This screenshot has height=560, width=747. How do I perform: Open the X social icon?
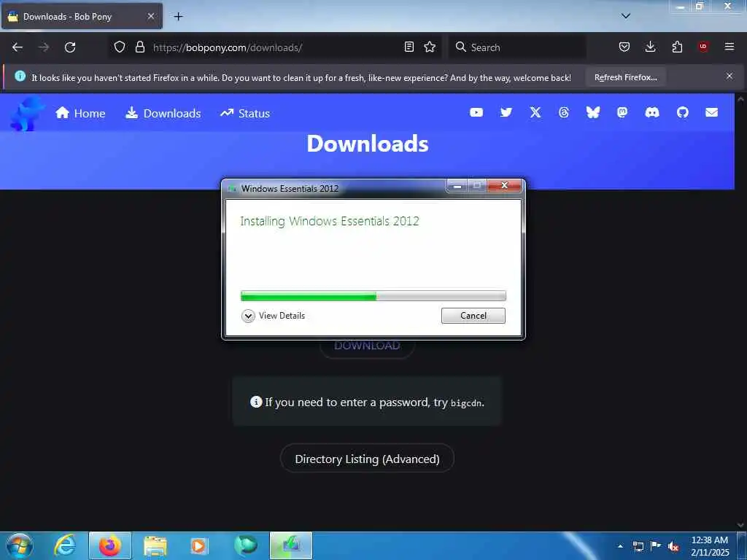point(535,112)
